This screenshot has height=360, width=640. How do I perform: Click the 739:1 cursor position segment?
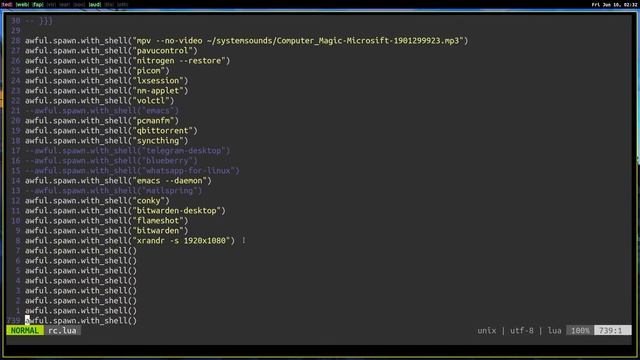613,331
